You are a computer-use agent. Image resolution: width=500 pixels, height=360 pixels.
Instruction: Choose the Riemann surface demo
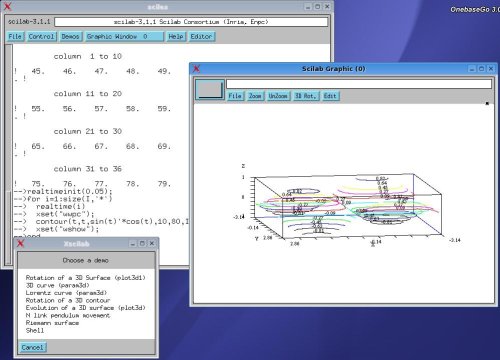pos(52,323)
